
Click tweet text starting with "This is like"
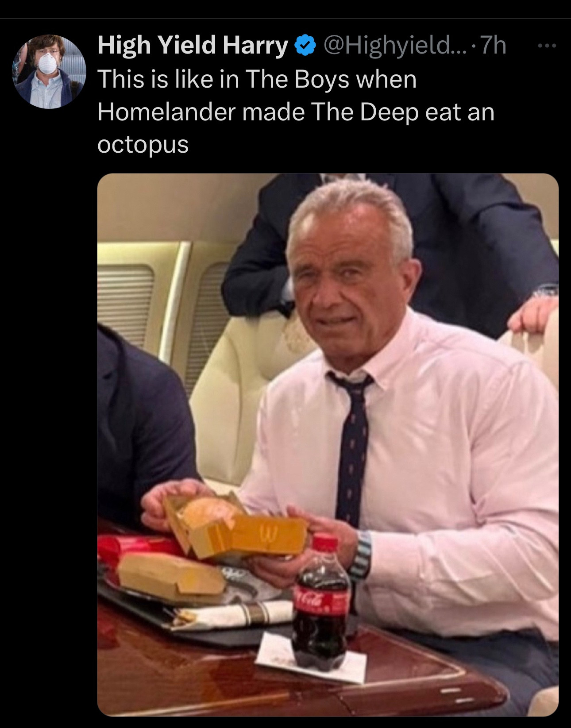tap(296, 112)
